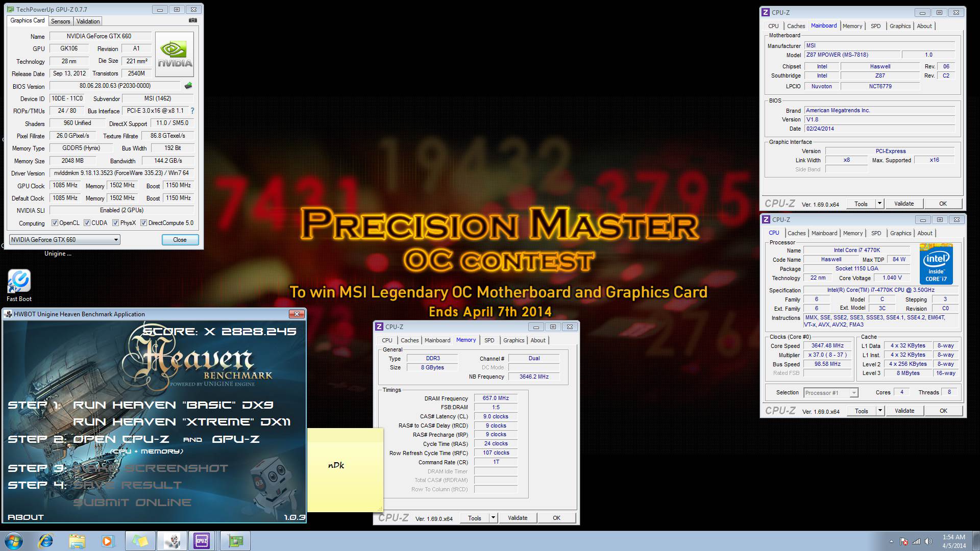
Task: Click the yellow sticky note with nDk
Action: pos(345,469)
